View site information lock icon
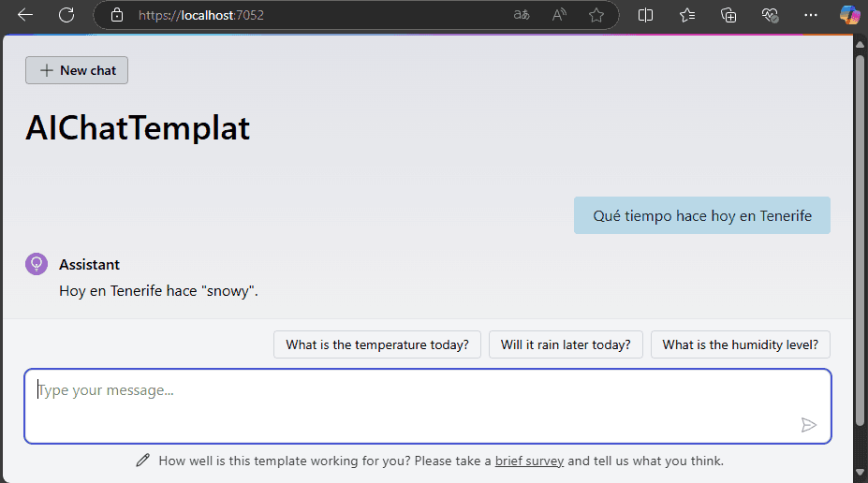This screenshot has width=868, height=483. [117, 15]
